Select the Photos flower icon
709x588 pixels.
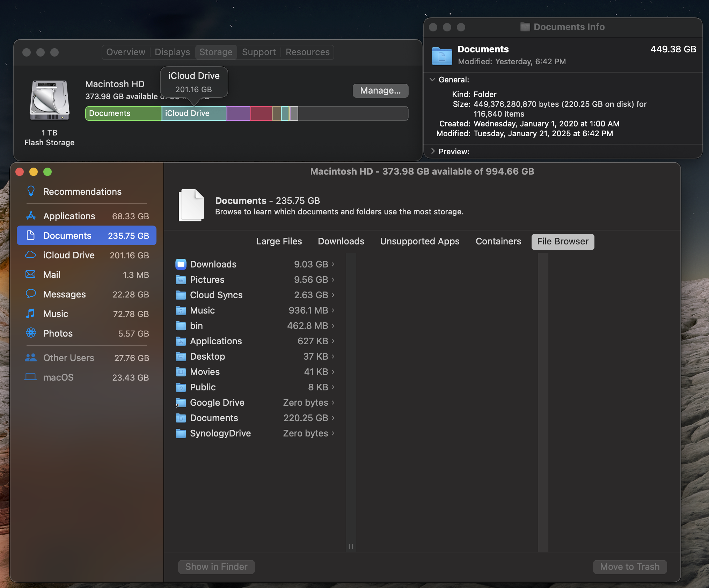click(31, 333)
